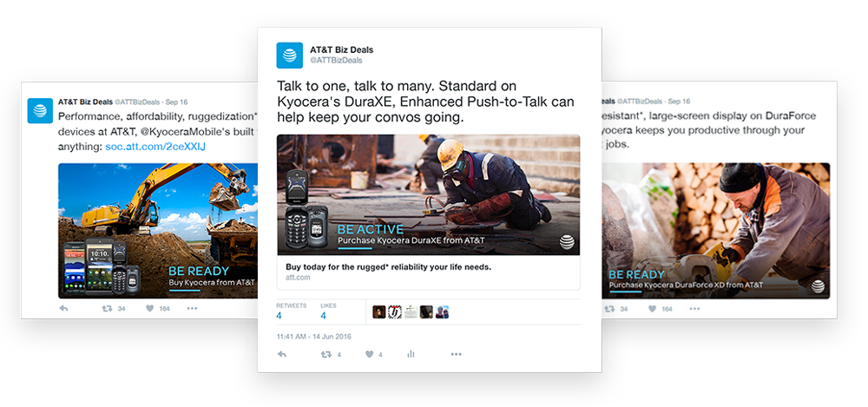The height and width of the screenshot is (407, 868).
Task: Open more options in center tweet
Action: 456,354
